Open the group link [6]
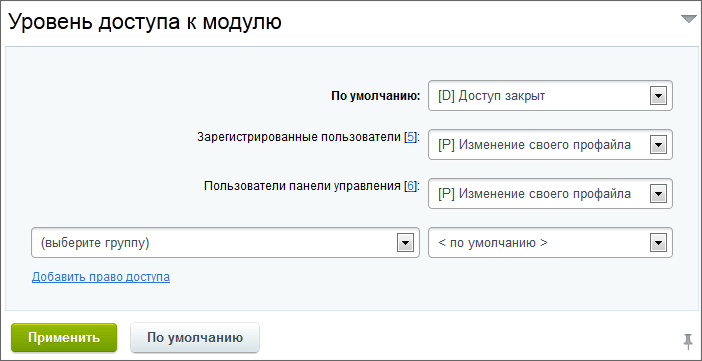This screenshot has height=361, width=702. click(410, 186)
